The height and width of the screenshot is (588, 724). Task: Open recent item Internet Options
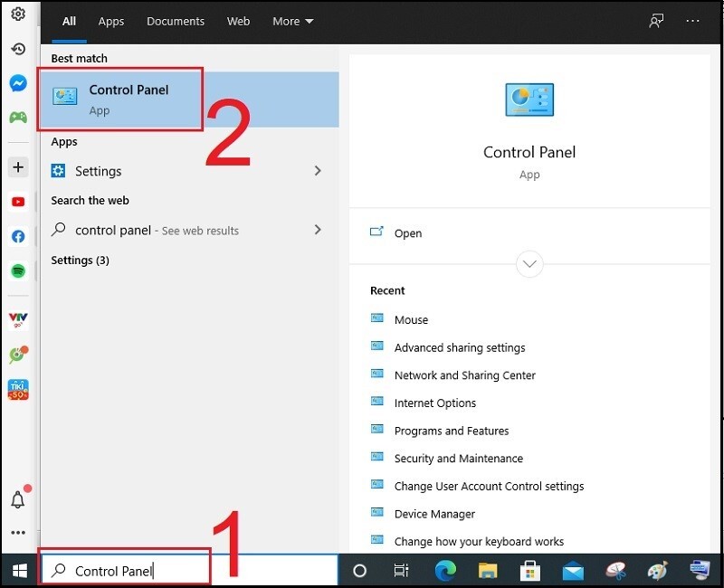pos(435,403)
